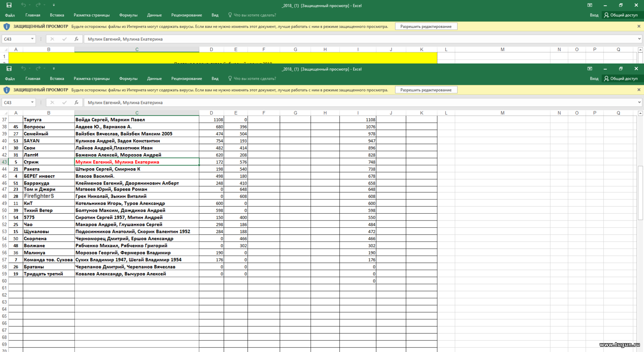Click Save icon in back Excel window
644x352 pixels.
9,5
